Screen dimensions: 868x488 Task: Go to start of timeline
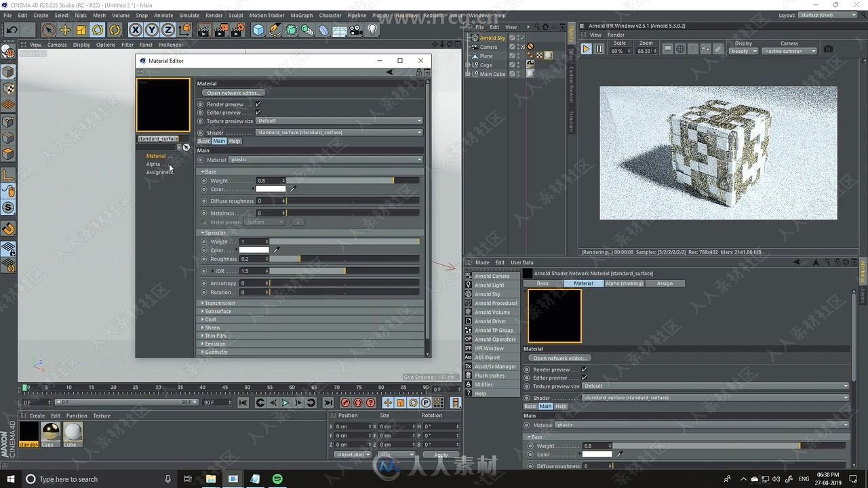(x=243, y=403)
